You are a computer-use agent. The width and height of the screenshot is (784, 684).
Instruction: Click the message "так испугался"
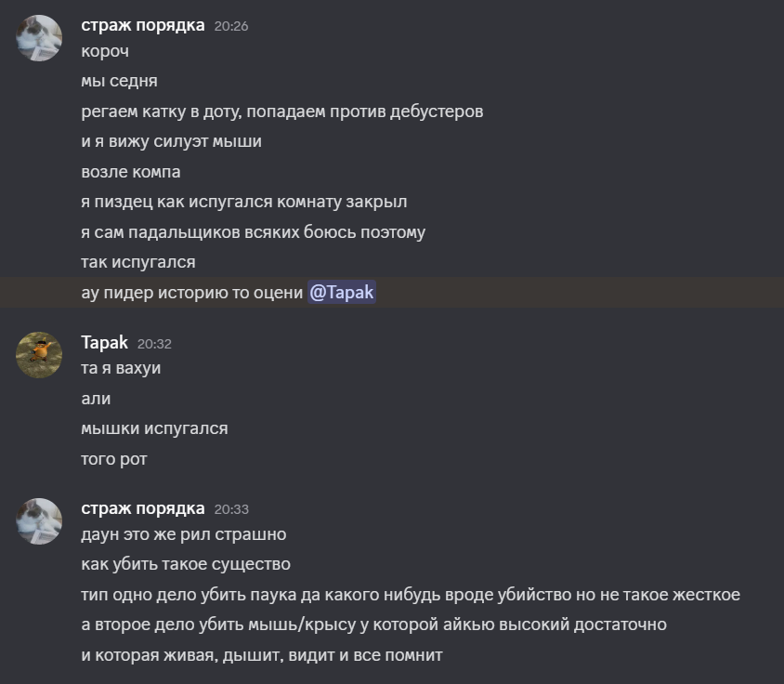coord(138,262)
